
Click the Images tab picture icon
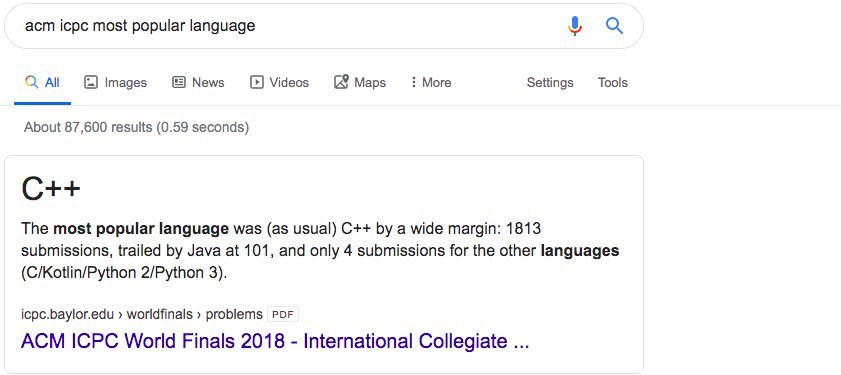(x=91, y=82)
